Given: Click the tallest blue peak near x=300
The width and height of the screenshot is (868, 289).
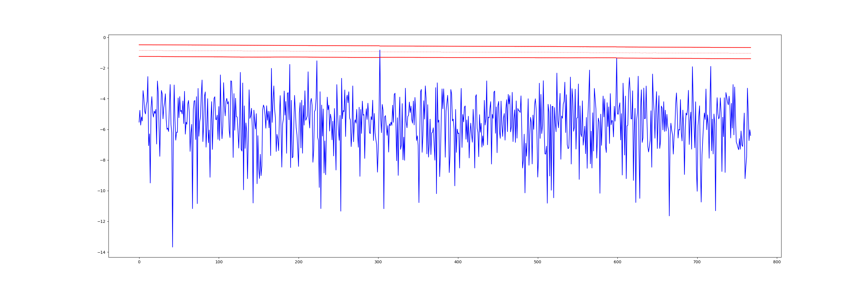Looking at the screenshot, I should click(x=380, y=51).
